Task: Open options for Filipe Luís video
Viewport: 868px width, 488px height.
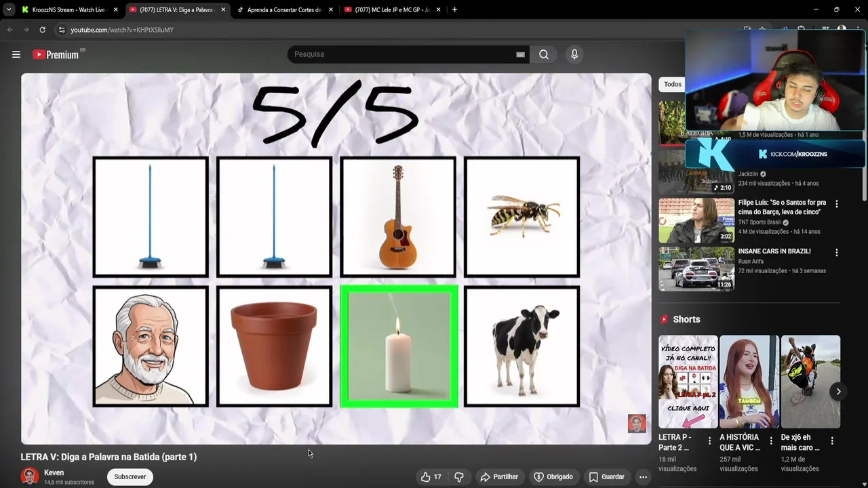Action: tap(836, 204)
